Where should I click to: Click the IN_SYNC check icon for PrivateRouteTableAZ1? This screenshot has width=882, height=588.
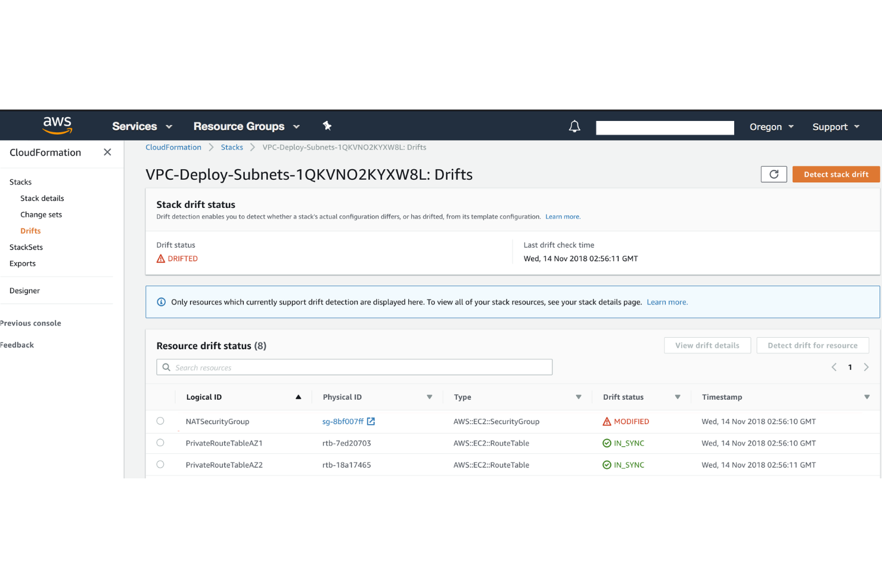click(x=606, y=443)
